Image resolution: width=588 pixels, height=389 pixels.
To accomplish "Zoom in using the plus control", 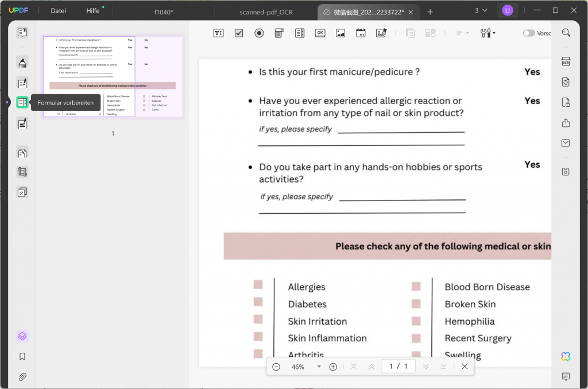I will 333,366.
